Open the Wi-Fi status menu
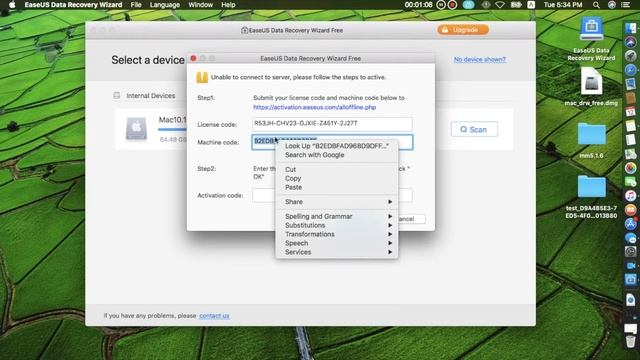Viewport: 640px width, 360px height. pyautogui.click(x=500, y=5)
